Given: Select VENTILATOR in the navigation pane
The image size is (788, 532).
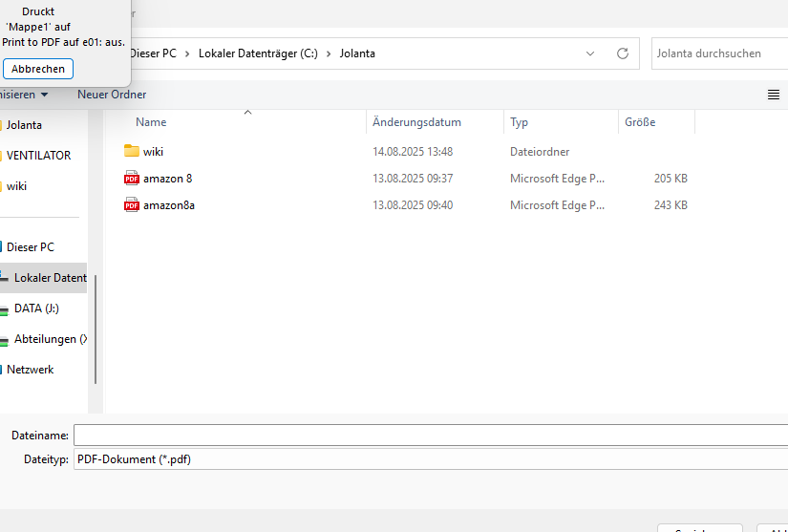Looking at the screenshot, I should coord(38,156).
